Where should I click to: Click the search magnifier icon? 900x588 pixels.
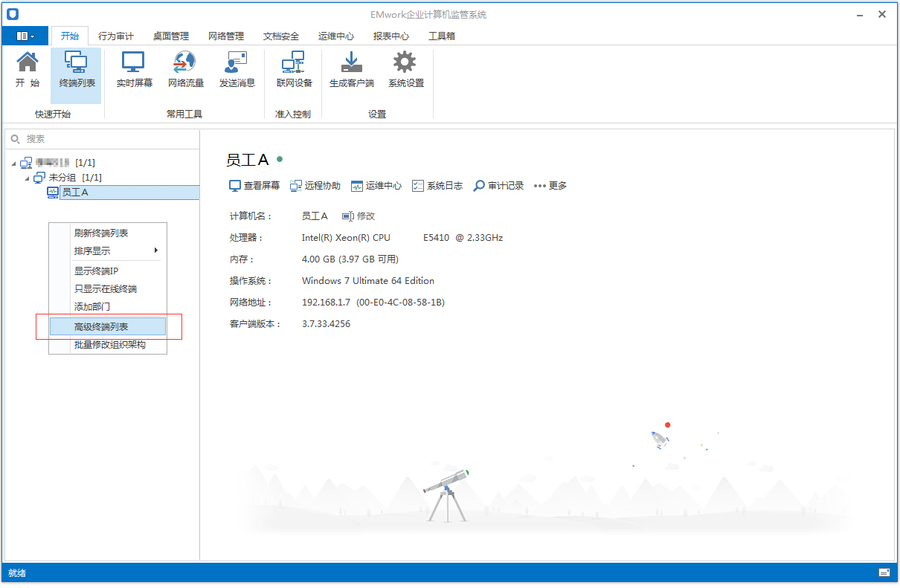click(x=15, y=139)
